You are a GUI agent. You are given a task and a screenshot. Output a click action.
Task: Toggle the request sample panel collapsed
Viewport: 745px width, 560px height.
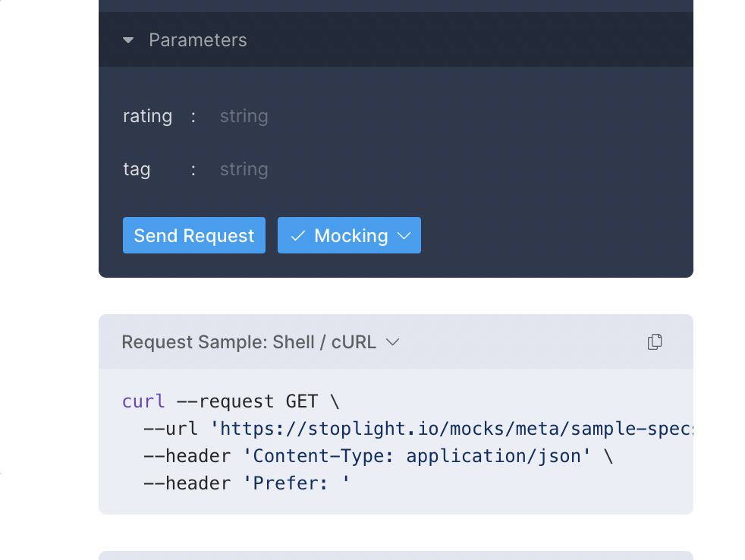coord(250,342)
